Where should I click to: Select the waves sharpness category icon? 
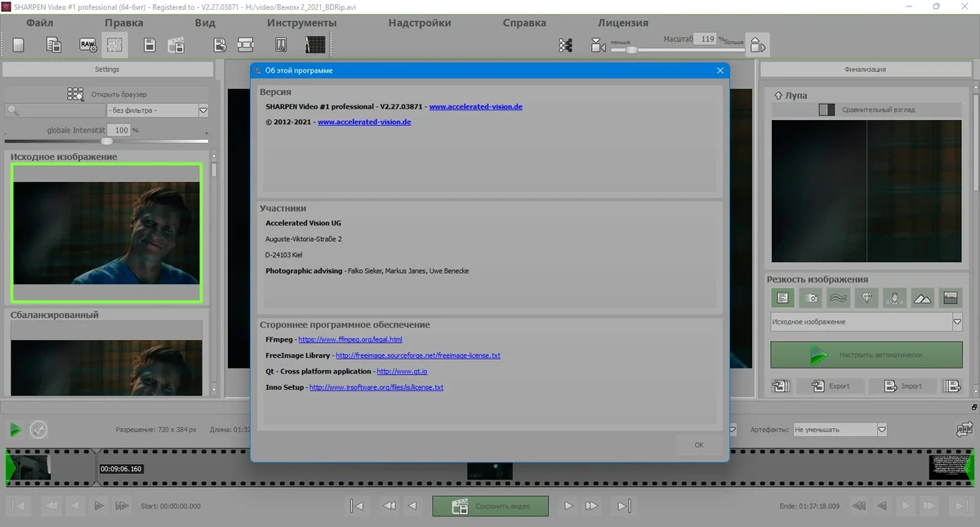click(839, 298)
